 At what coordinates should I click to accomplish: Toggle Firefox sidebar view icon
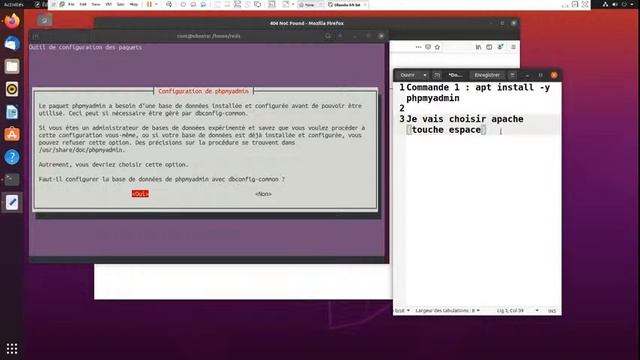[489, 47]
